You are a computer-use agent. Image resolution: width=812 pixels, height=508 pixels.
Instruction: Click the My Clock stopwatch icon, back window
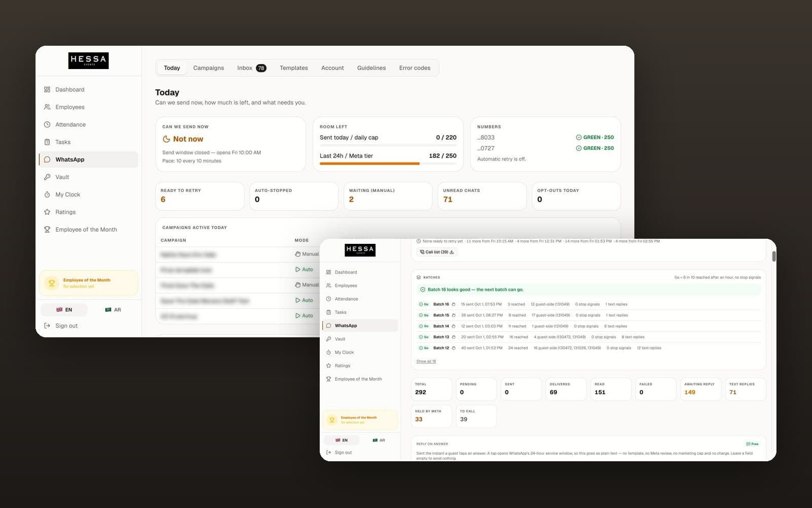[47, 195]
